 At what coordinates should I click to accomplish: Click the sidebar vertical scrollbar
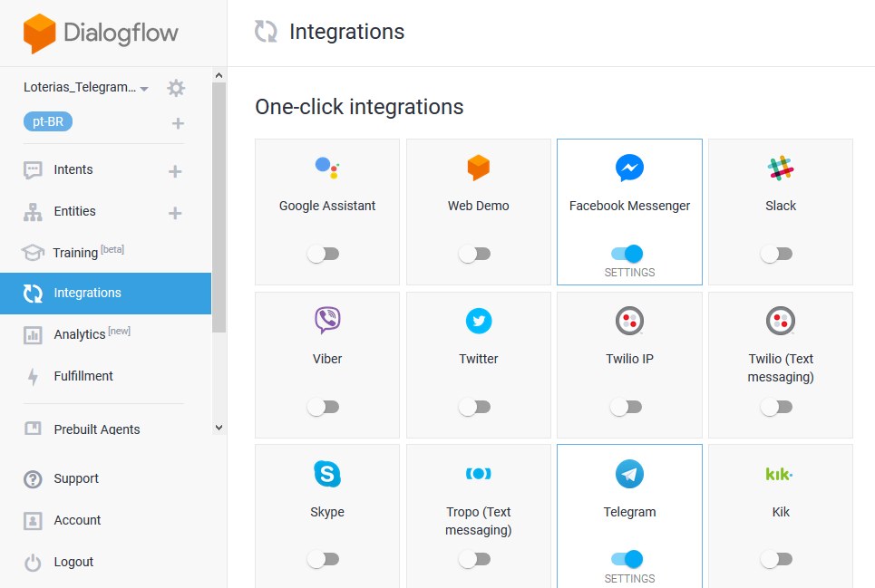click(219, 208)
